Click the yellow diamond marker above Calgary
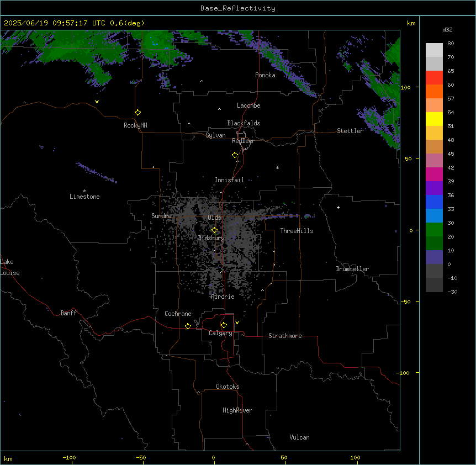 point(224,325)
